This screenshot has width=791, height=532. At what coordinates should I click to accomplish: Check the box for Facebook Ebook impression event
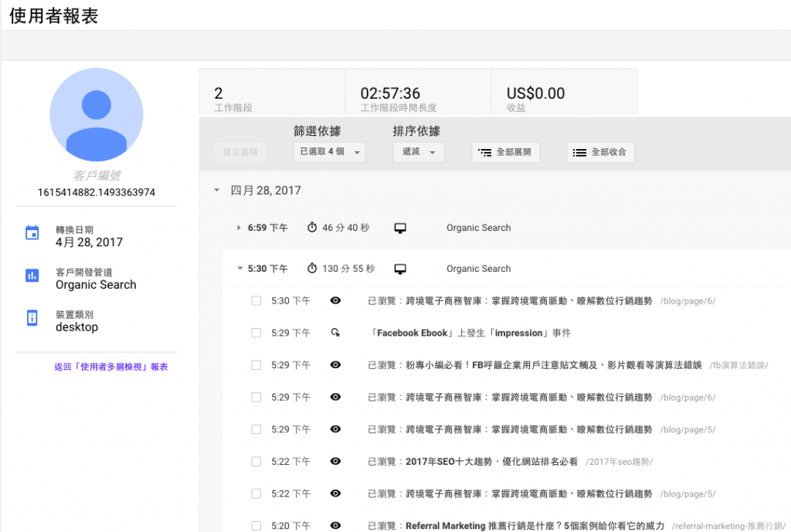(256, 333)
